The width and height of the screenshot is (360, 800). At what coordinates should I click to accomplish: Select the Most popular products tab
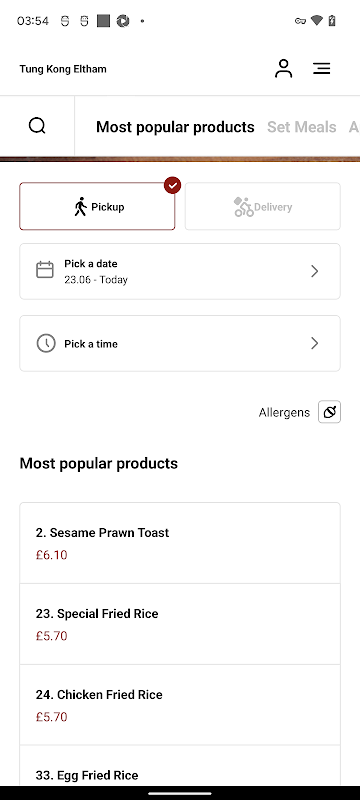point(175,127)
